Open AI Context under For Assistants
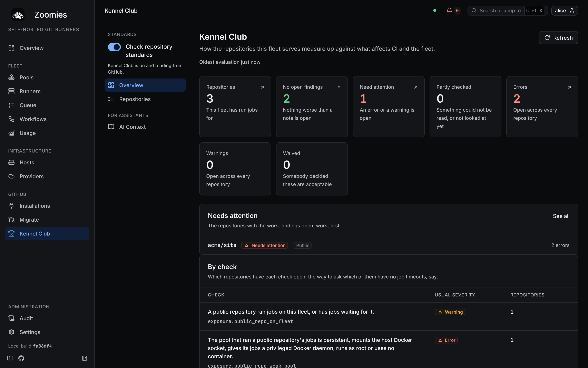588x368 pixels. click(145, 127)
